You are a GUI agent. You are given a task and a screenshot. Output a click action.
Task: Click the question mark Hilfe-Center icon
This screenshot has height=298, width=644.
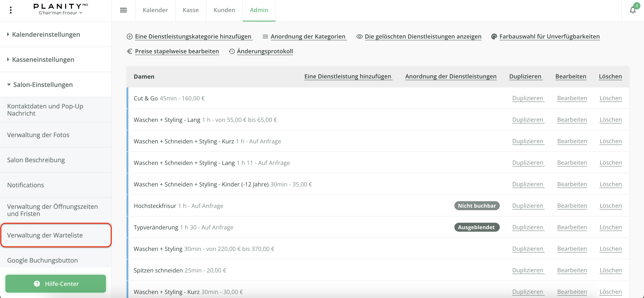click(x=37, y=284)
